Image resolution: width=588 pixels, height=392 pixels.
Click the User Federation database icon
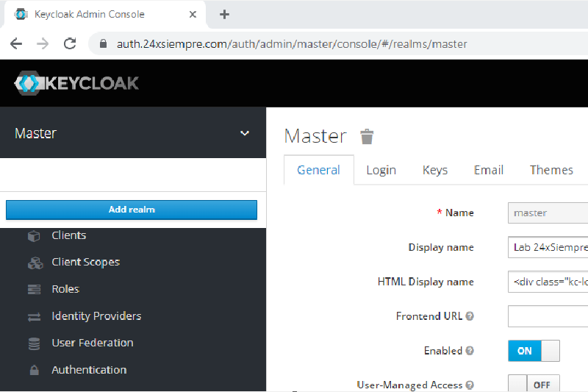pos(34,343)
